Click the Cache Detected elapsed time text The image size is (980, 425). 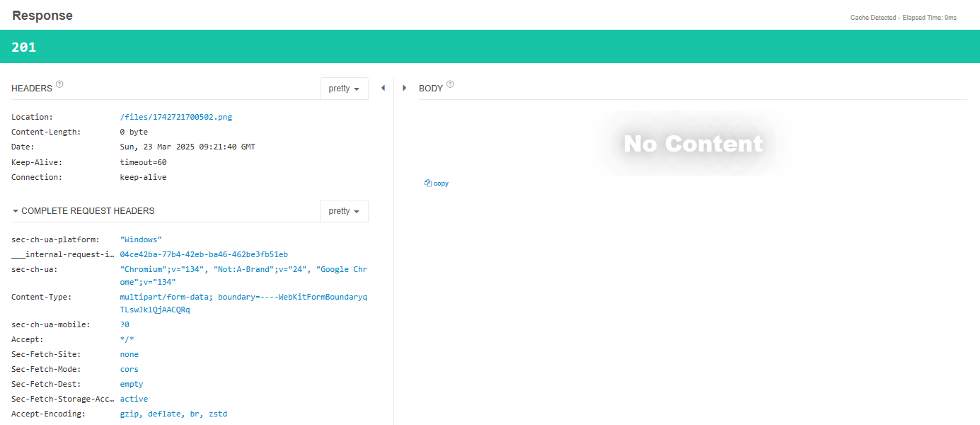click(903, 18)
